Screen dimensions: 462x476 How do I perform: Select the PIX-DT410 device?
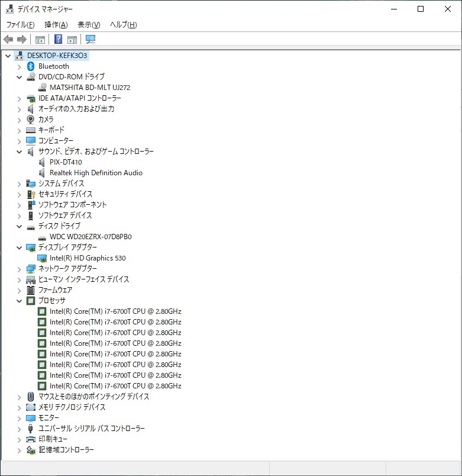point(66,162)
